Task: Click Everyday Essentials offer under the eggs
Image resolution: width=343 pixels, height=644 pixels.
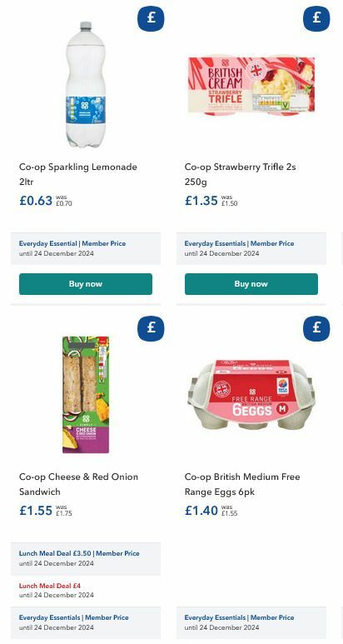Action: pos(251,622)
